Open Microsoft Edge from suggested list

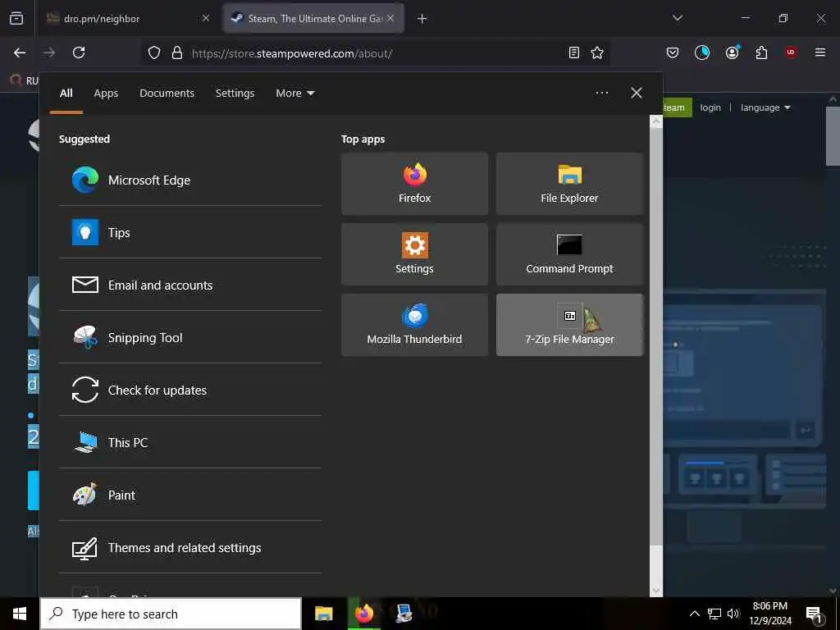[x=190, y=180]
